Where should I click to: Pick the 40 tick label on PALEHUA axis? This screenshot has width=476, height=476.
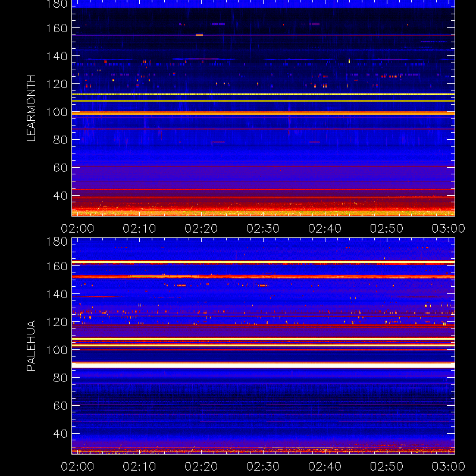click(60, 434)
